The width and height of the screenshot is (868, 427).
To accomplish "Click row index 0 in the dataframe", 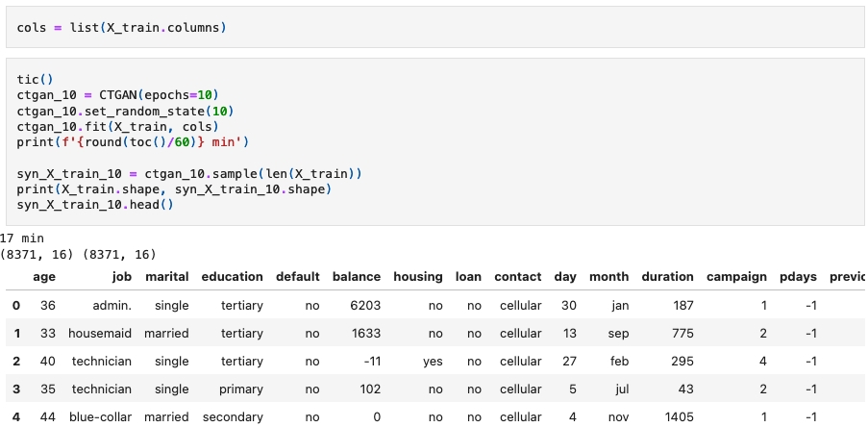I will [15, 306].
